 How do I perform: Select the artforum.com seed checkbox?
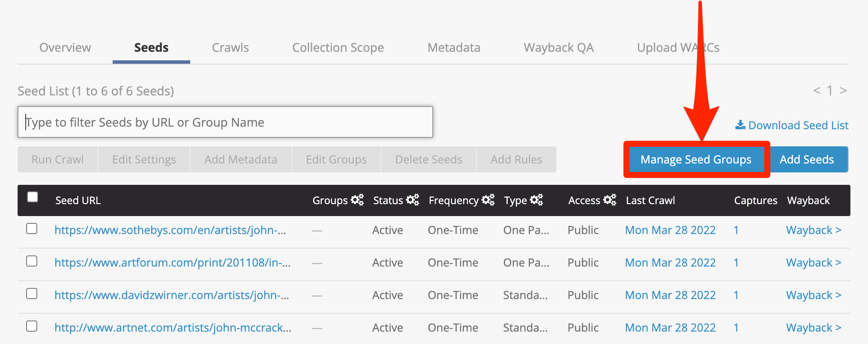coord(32,261)
